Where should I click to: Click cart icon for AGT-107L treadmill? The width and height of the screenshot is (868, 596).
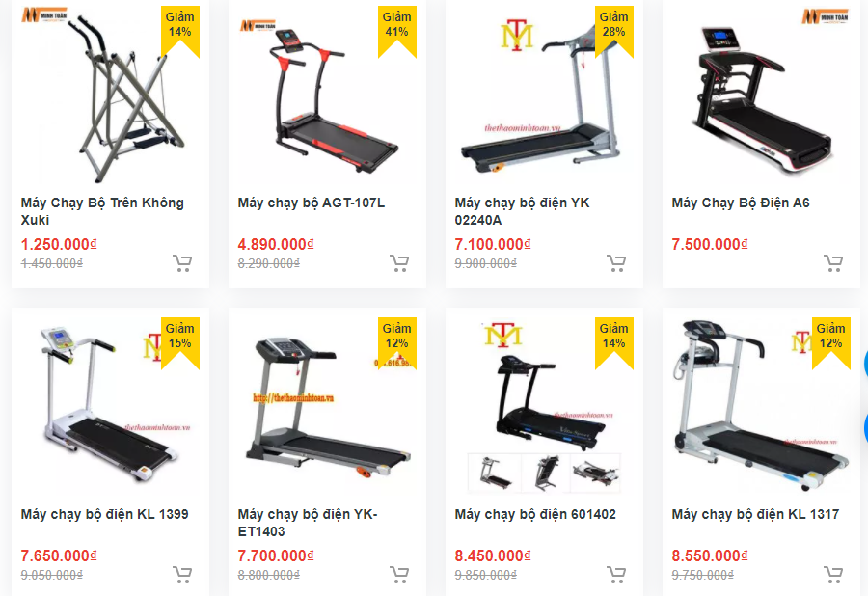click(x=399, y=263)
